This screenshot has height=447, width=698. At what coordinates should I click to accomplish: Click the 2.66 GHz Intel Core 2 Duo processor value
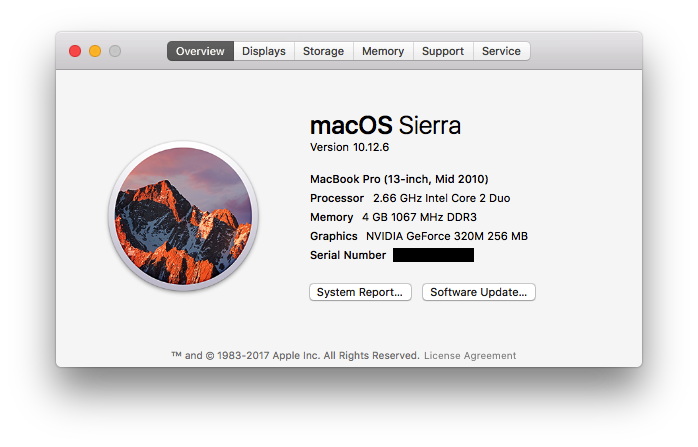(x=441, y=198)
